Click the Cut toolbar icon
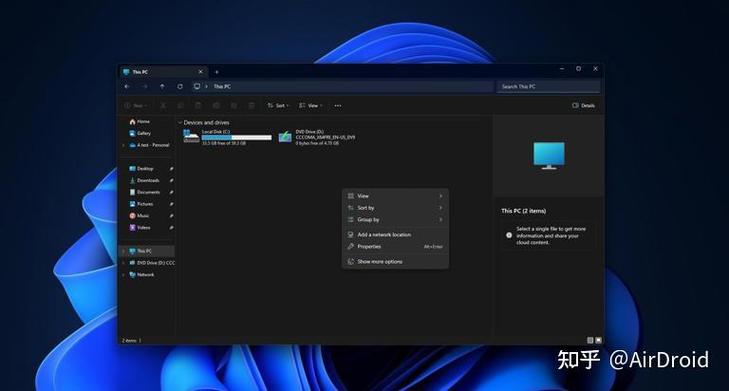Image resolution: width=729 pixels, height=391 pixels. point(163,106)
